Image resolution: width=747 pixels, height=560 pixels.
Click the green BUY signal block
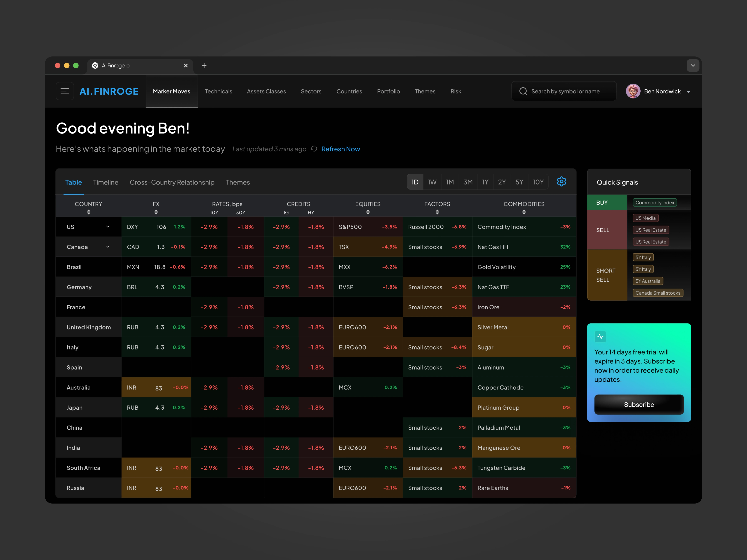pyautogui.click(x=607, y=203)
